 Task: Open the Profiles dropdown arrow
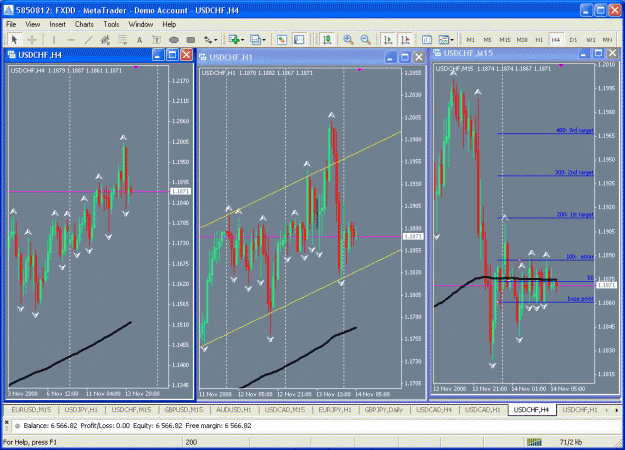click(x=264, y=40)
